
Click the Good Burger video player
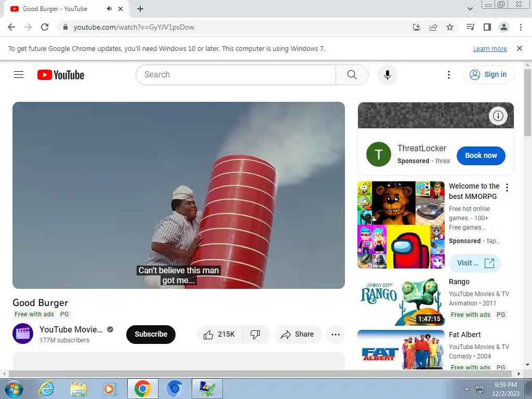pyautogui.click(x=179, y=195)
